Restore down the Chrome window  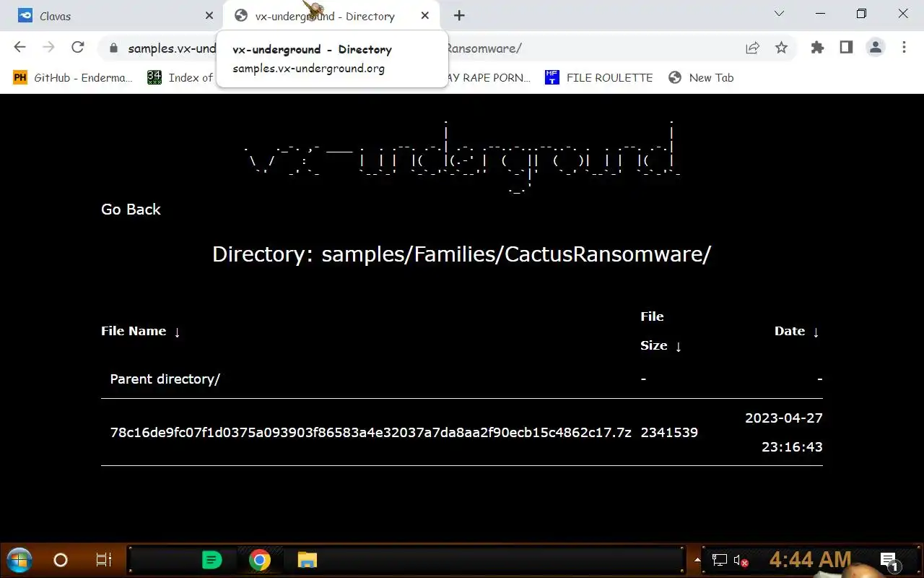point(861,14)
